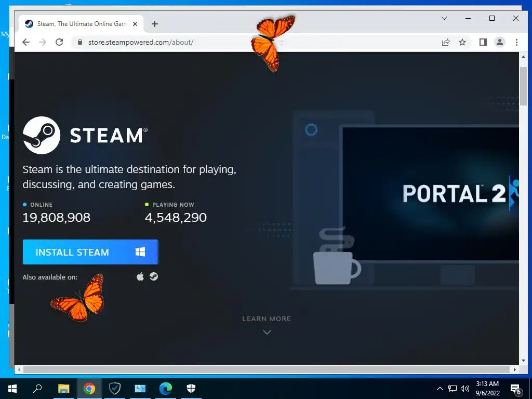This screenshot has height=399, width=532.
Task: Open the notification center icon
Action: coord(516,389)
